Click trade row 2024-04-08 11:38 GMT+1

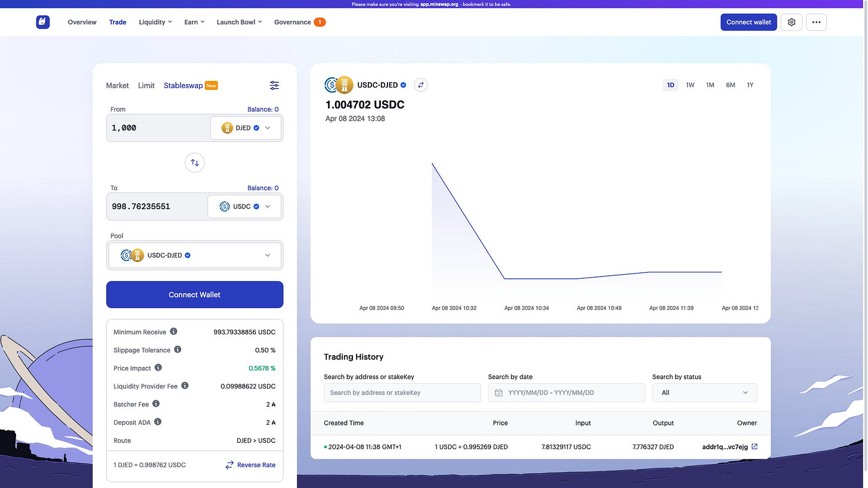[x=541, y=446]
